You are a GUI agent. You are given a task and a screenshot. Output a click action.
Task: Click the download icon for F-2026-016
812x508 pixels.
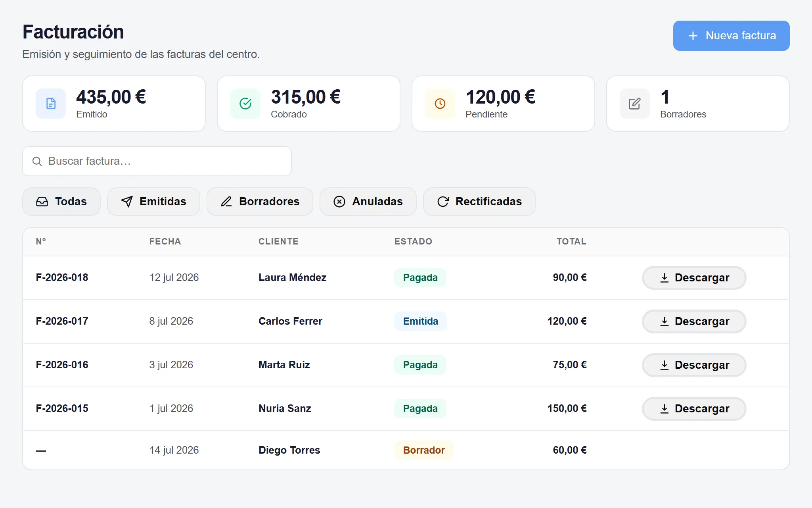coord(665,365)
